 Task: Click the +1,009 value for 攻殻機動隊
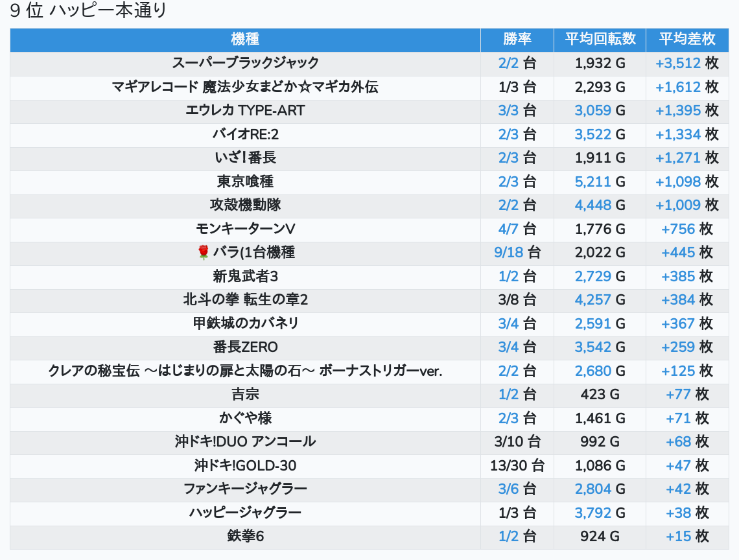pyautogui.click(x=678, y=205)
